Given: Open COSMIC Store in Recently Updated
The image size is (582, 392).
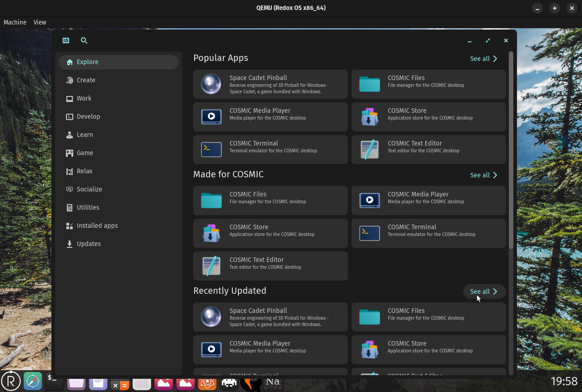Looking at the screenshot, I should [429, 350].
